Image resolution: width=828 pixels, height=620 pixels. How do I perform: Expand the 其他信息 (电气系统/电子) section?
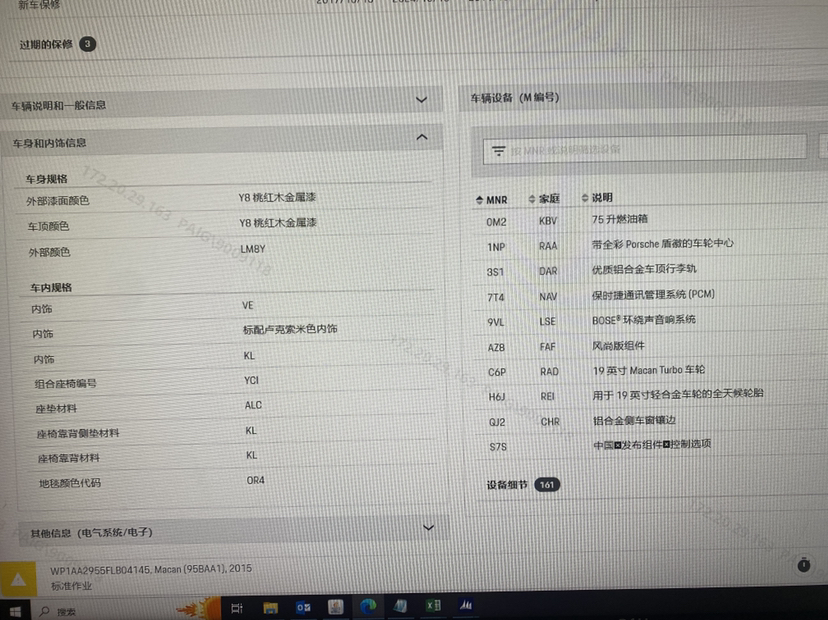coord(428,527)
